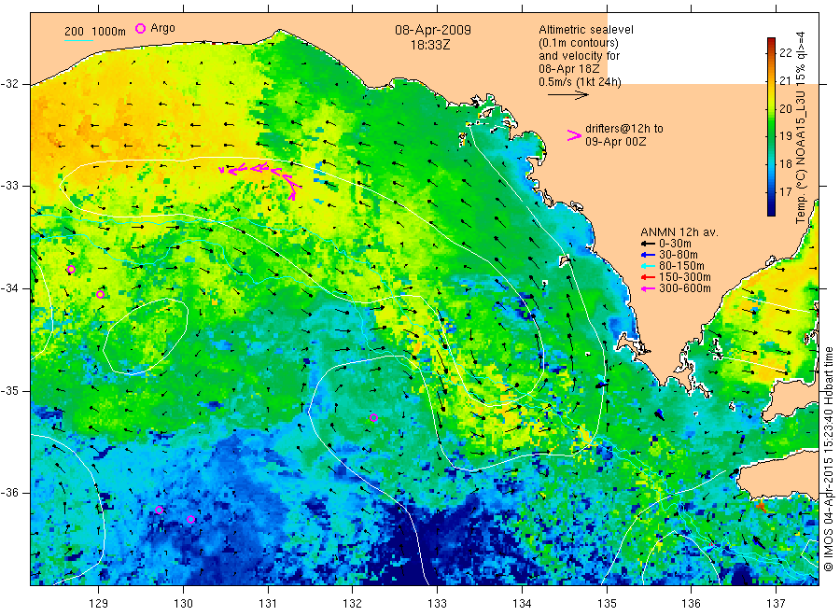Screen dimensions: 840x616
Task: Click the latitude axis label '-36'
Action: click(x=9, y=493)
